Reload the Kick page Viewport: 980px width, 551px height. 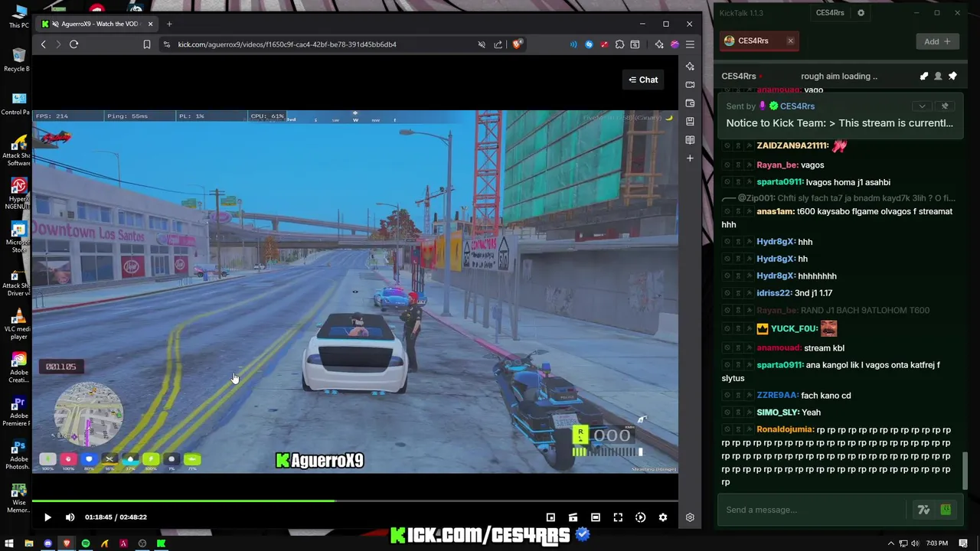[74, 44]
